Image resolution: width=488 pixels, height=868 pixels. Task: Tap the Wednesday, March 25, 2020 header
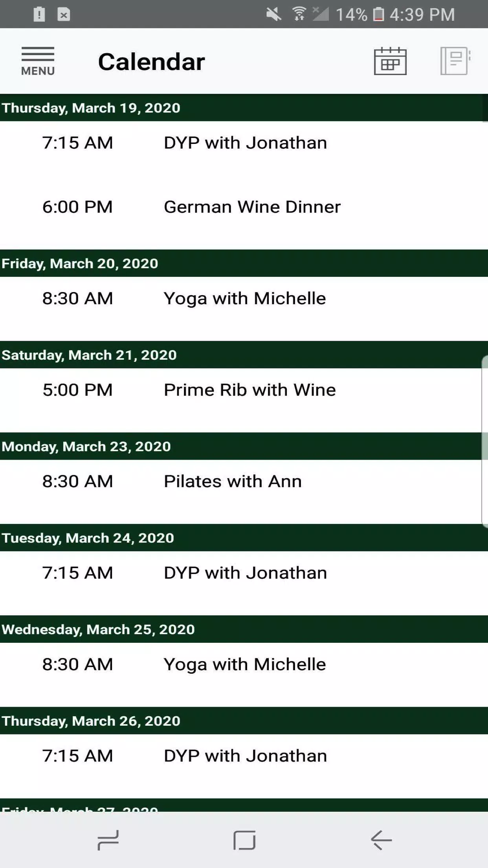pos(244,629)
